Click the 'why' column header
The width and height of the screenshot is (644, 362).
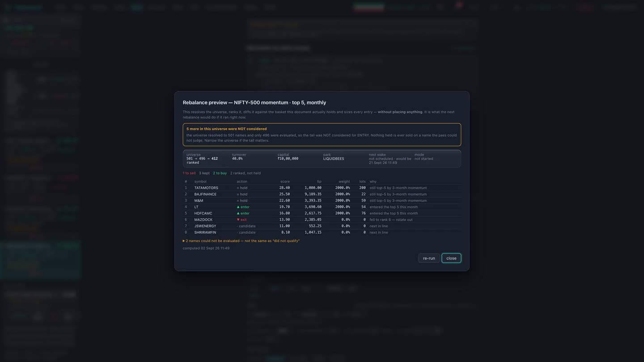373,181
